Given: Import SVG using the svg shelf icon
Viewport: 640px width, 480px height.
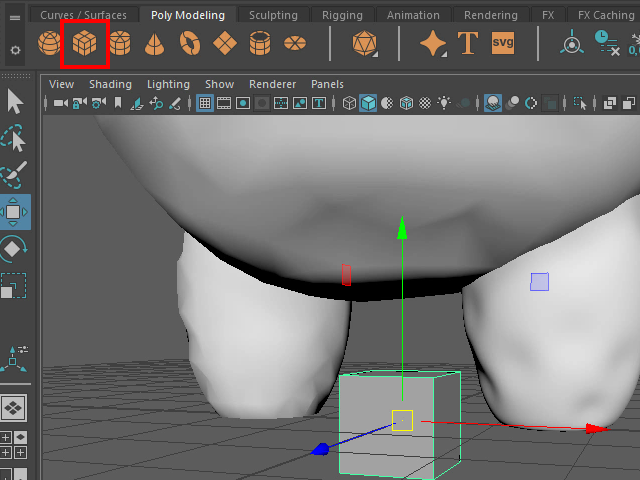Looking at the screenshot, I should coord(503,44).
